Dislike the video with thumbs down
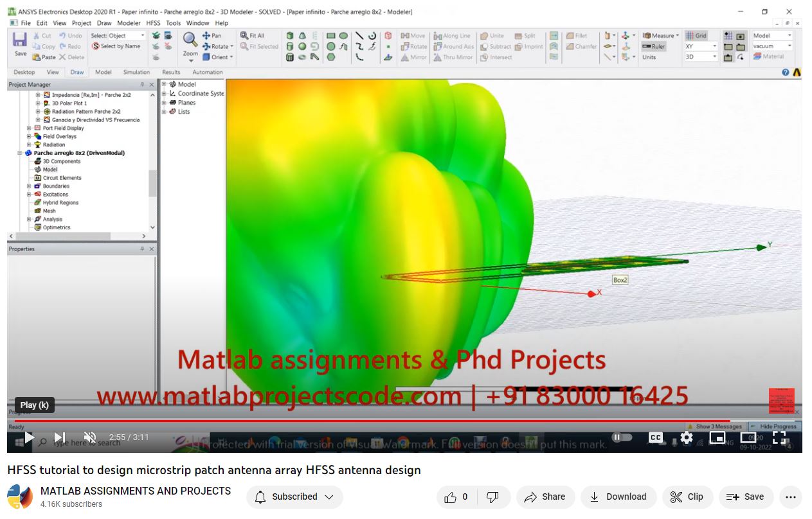 click(492, 497)
